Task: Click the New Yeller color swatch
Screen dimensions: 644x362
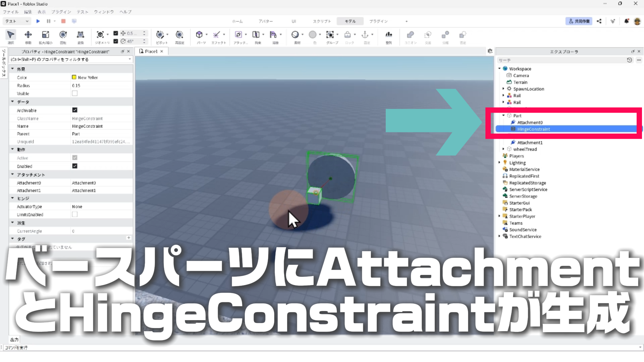Action: (x=74, y=77)
